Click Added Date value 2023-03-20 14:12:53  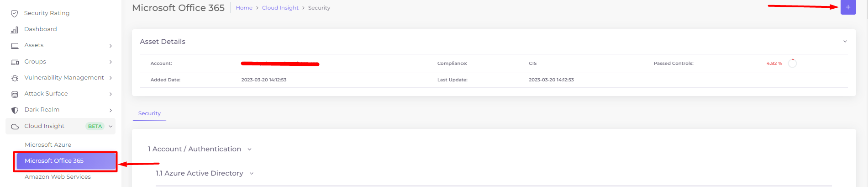(x=264, y=80)
